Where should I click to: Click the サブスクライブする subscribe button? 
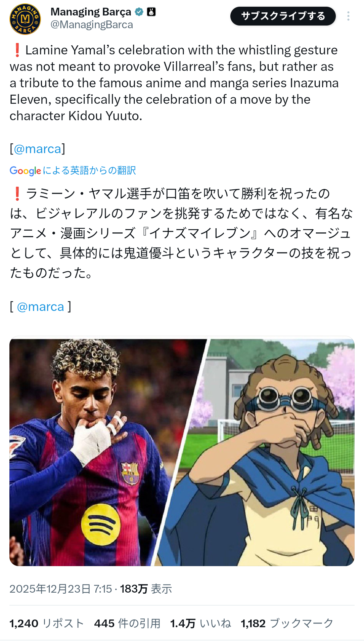283,16
